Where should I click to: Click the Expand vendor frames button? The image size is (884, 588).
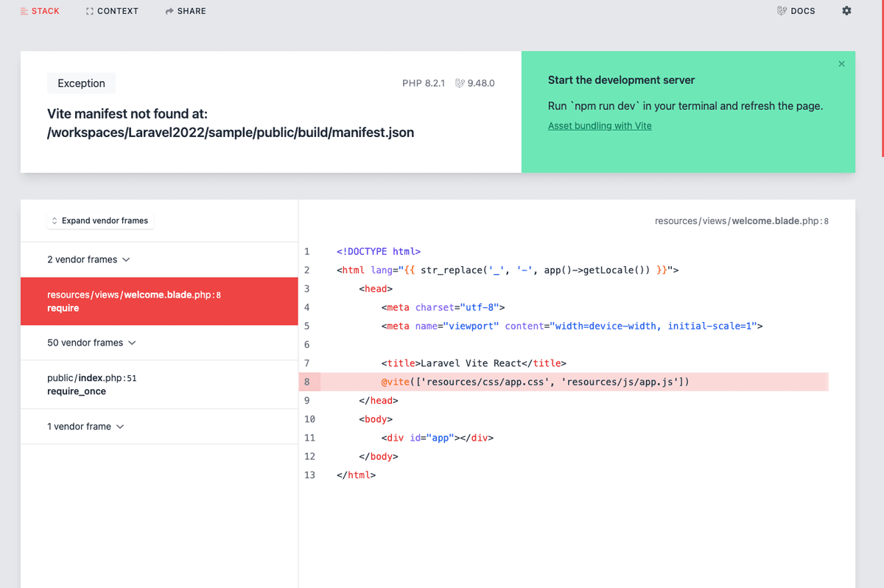100,220
